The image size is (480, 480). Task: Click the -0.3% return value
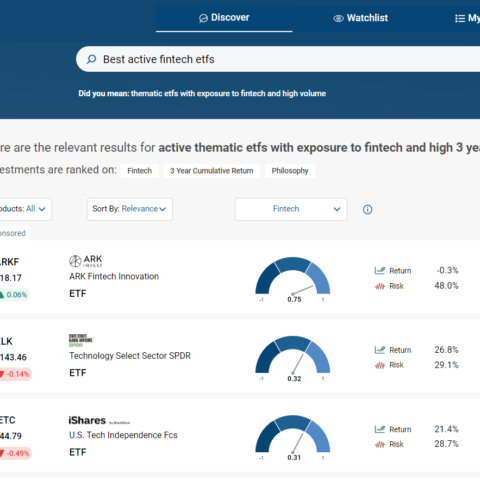pos(448,270)
